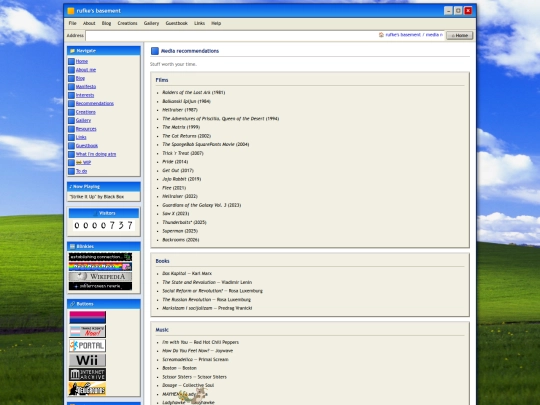Click the Films section heading
540x405 pixels.
162,80
